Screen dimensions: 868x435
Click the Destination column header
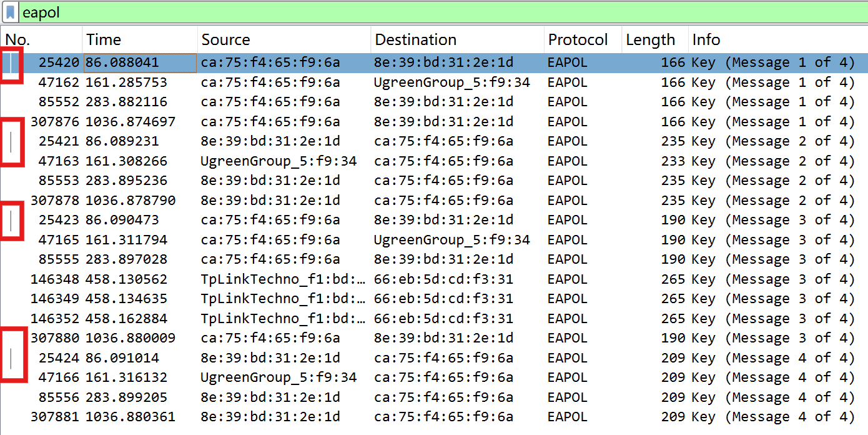(x=415, y=40)
